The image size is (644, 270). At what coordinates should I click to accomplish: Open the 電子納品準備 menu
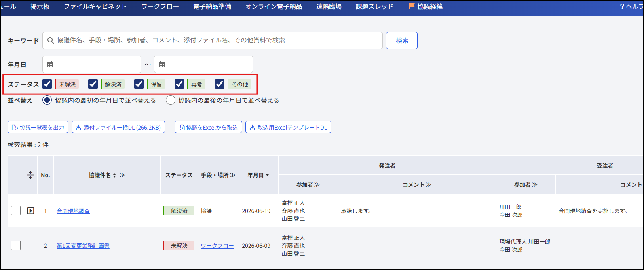(212, 6)
